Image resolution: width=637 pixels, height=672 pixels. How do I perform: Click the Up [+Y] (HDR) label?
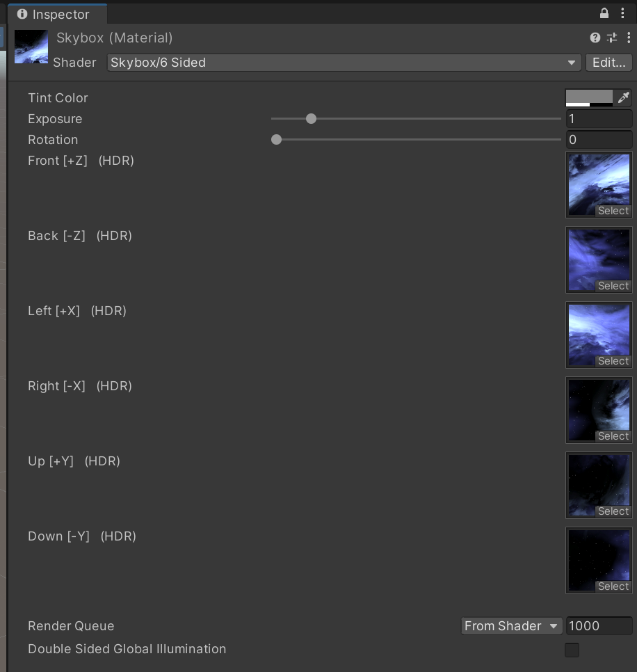pos(74,461)
